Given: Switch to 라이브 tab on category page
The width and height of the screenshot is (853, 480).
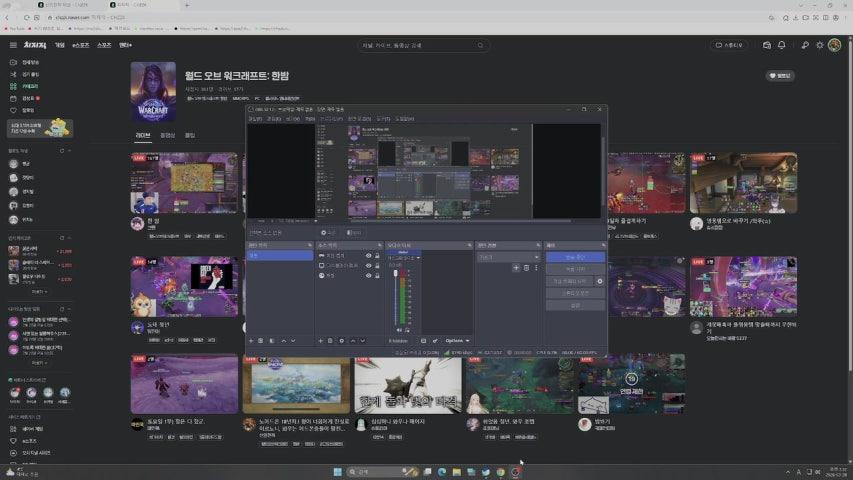Looking at the screenshot, I should click(143, 136).
